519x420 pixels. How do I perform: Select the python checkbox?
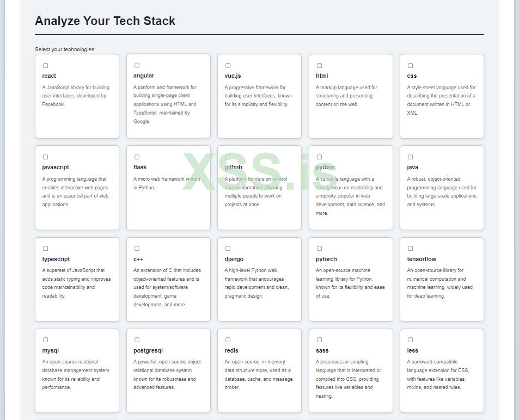pos(320,157)
